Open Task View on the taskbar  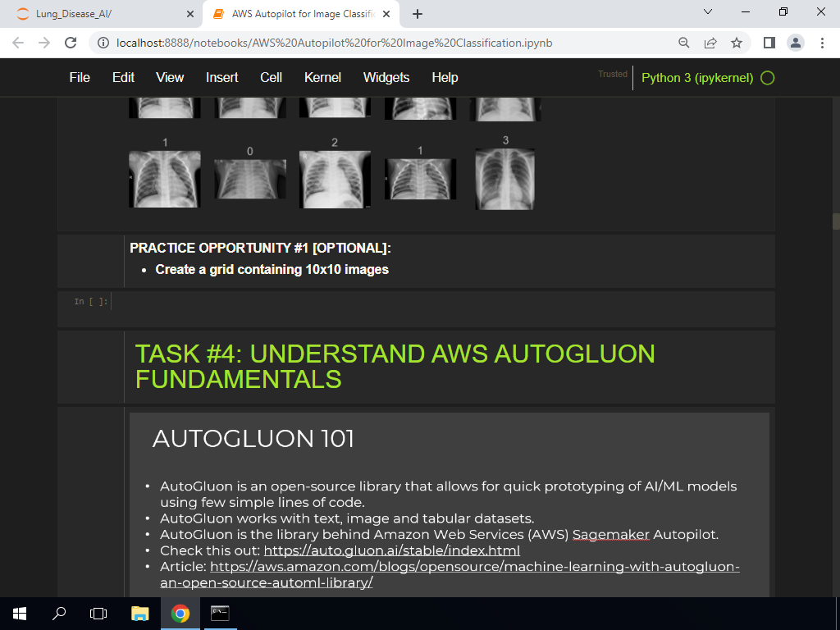[x=98, y=614]
